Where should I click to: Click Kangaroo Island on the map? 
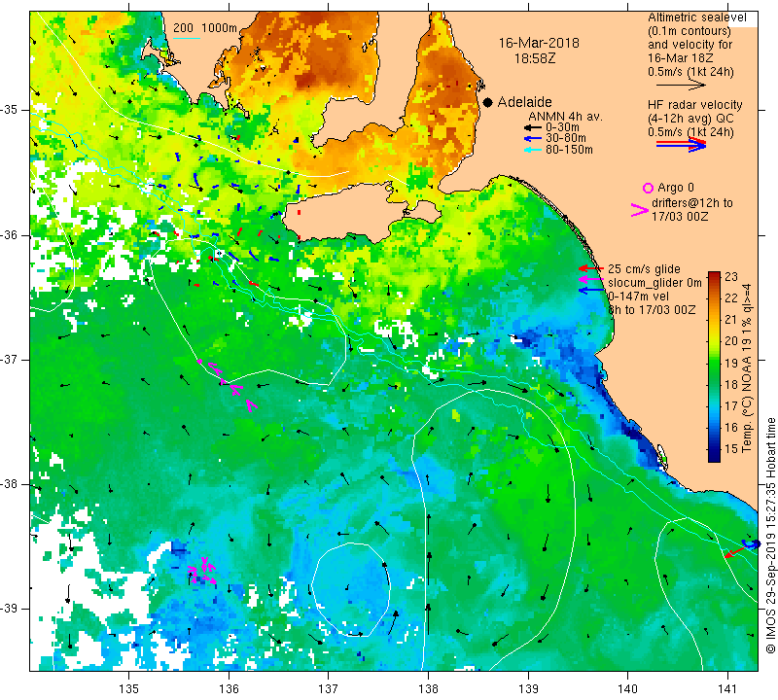(347, 213)
